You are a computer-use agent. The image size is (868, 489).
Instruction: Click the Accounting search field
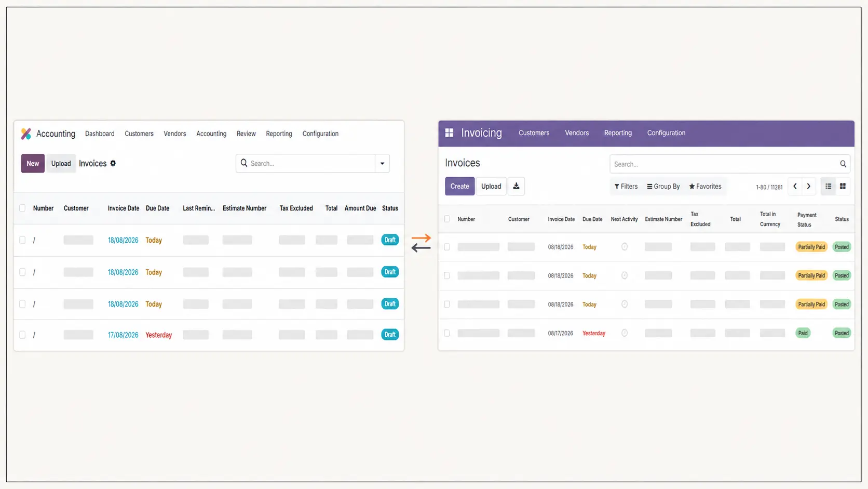[x=311, y=163]
